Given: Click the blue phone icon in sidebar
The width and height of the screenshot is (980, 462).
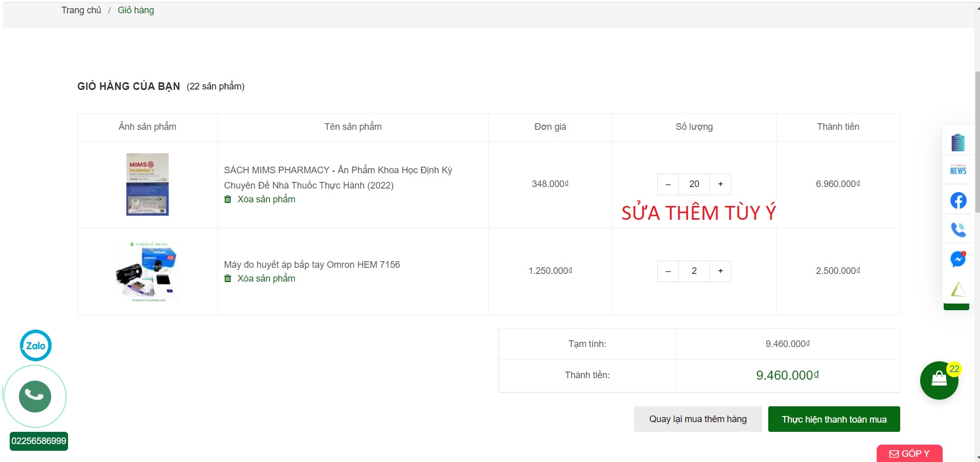Looking at the screenshot, I should [x=958, y=229].
